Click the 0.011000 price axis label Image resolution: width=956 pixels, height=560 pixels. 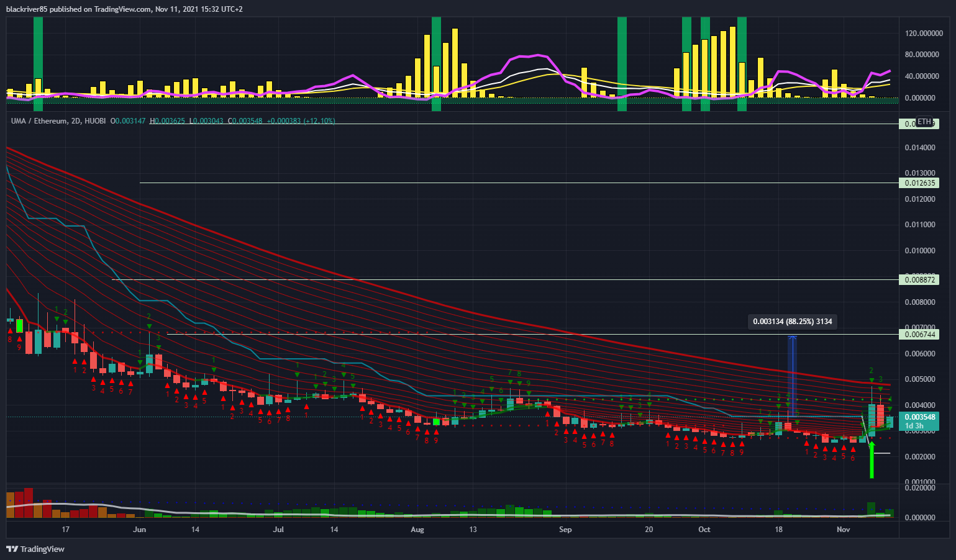[920, 225]
